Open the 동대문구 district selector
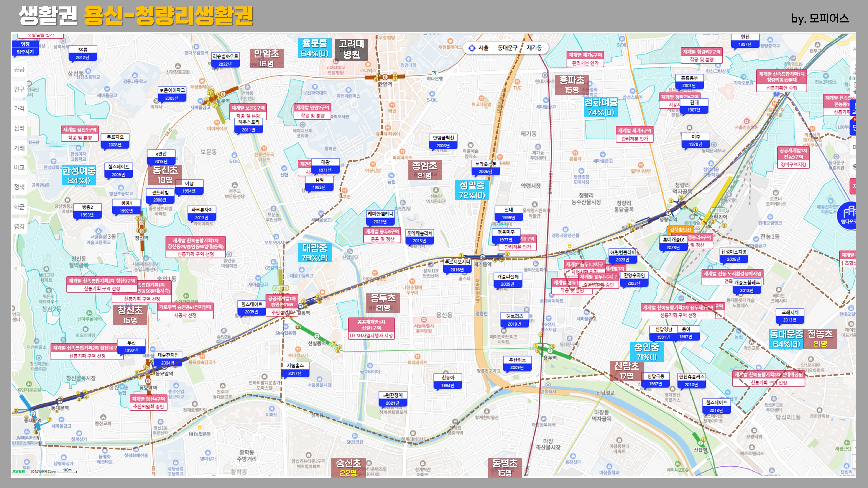868x488 pixels. (x=508, y=48)
